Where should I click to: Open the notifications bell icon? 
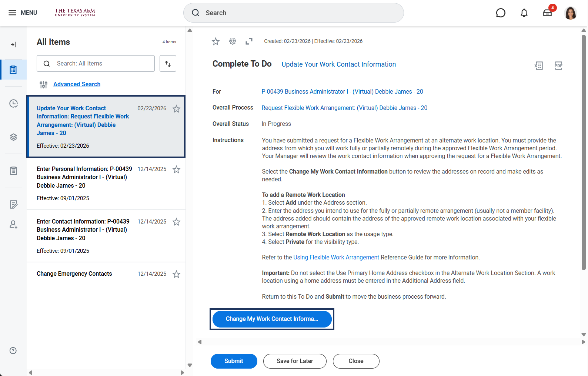(x=524, y=13)
